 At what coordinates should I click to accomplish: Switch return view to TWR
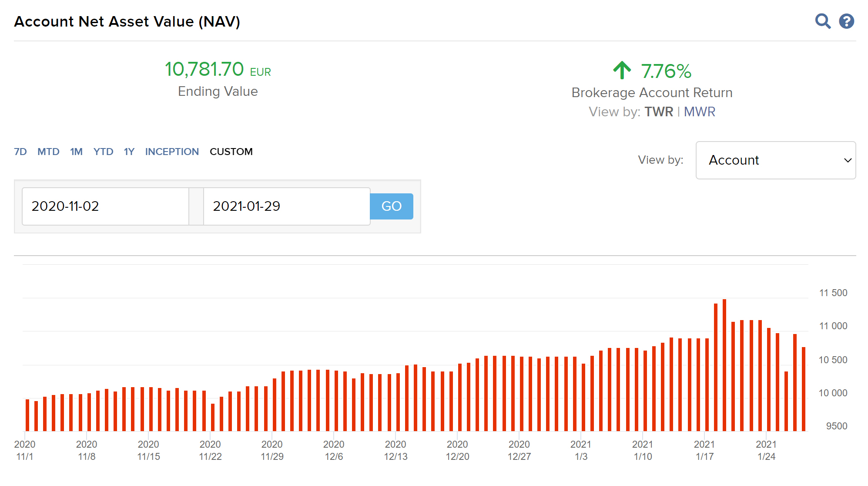click(x=659, y=112)
